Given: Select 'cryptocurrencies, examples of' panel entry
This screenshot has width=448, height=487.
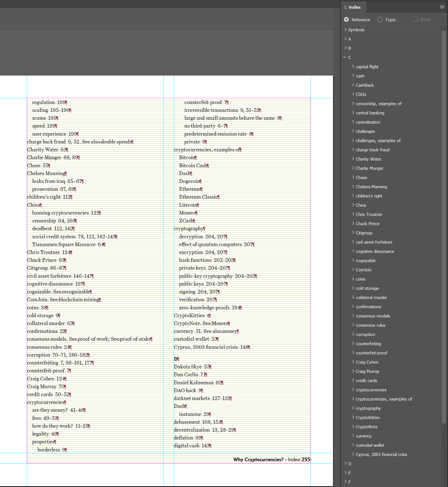Looking at the screenshot, I should (x=384, y=399).
